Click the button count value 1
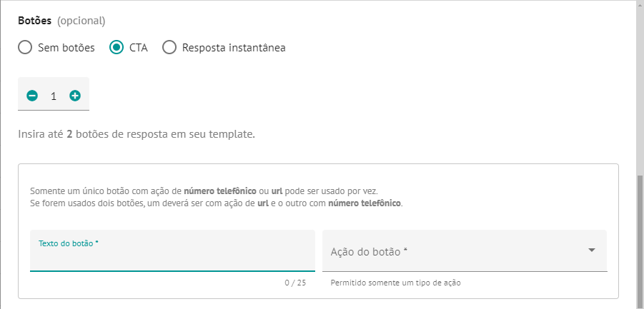 coord(54,96)
